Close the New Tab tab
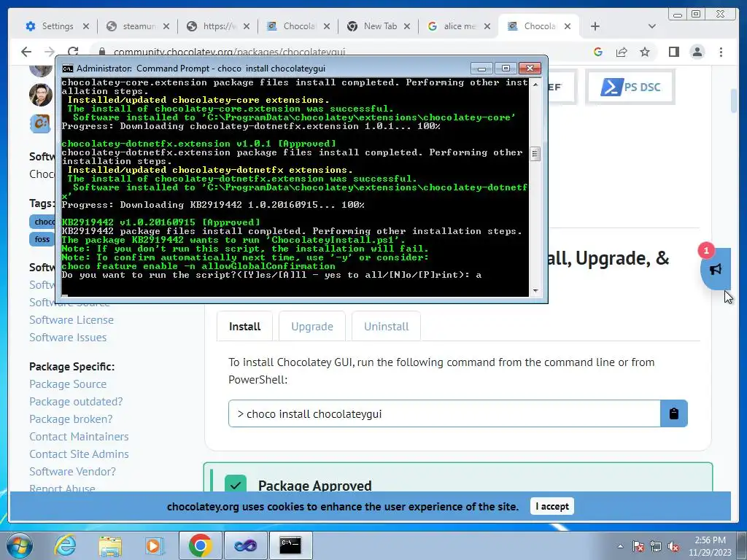This screenshot has height=560, width=747. pyautogui.click(x=407, y=27)
